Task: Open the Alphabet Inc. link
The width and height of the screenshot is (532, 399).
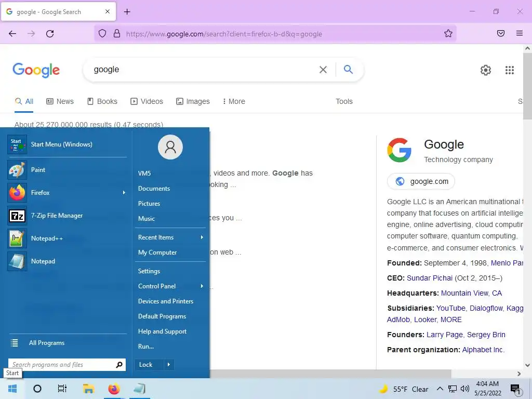Action: click(483, 350)
